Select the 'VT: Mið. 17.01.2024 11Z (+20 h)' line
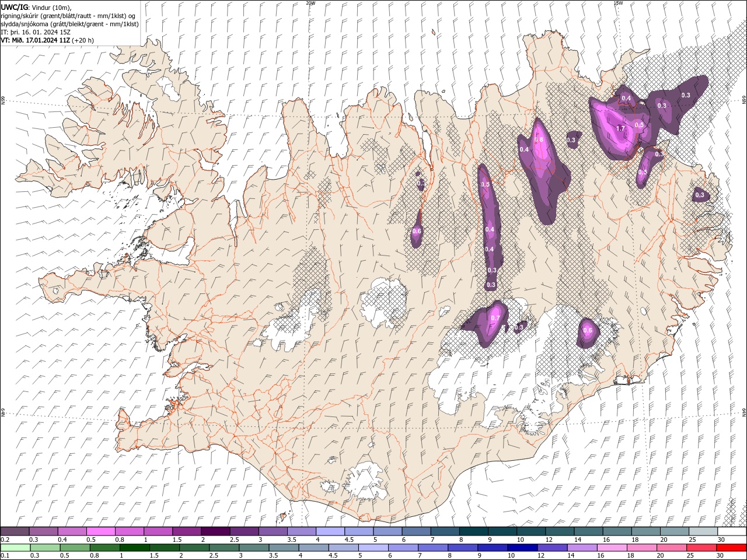 (x=47, y=40)
